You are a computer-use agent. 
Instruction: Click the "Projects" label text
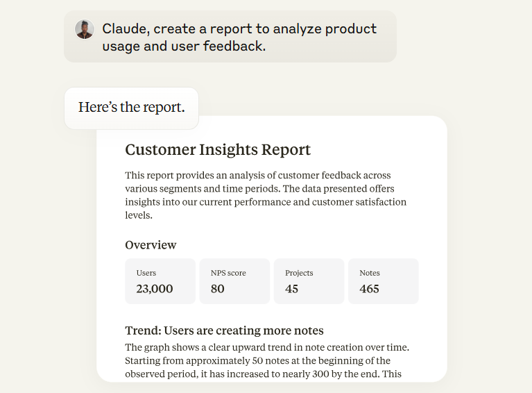(299, 273)
